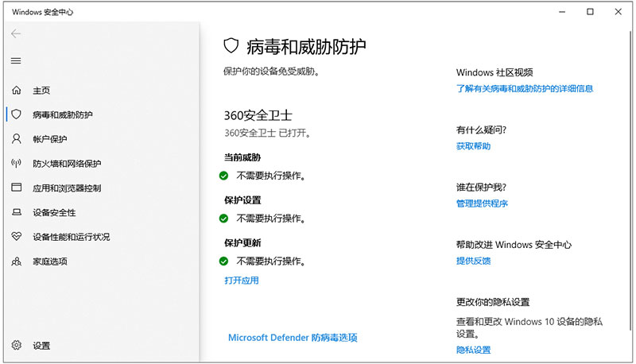Open 了解有关病毒和威胁防护的详细信息 link

525,88
